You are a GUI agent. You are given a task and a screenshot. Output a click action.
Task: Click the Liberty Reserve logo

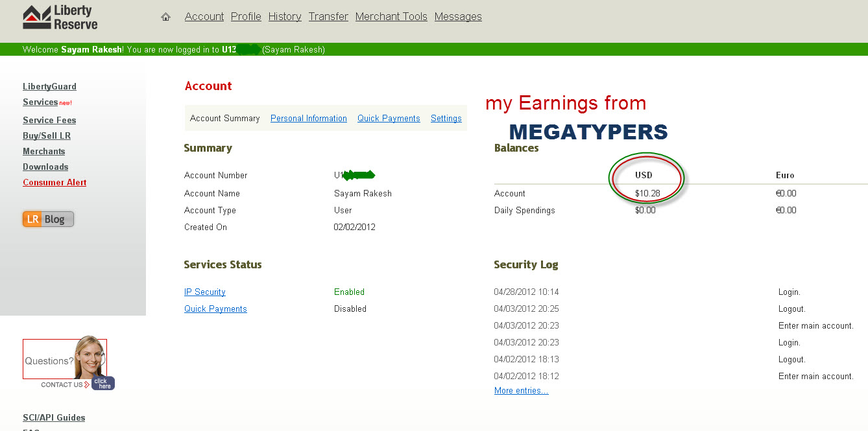pos(60,17)
